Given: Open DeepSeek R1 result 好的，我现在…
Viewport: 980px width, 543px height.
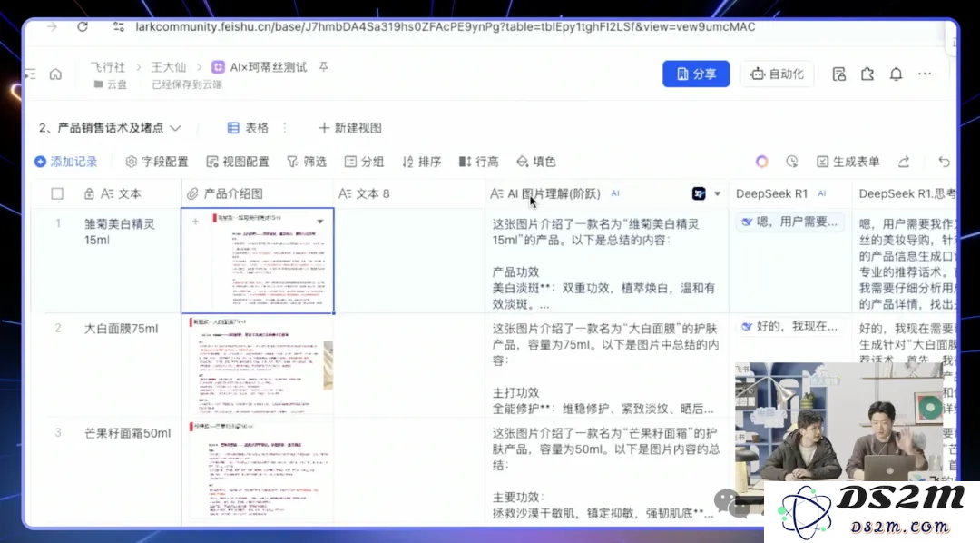Looking at the screenshot, I should click(x=789, y=326).
